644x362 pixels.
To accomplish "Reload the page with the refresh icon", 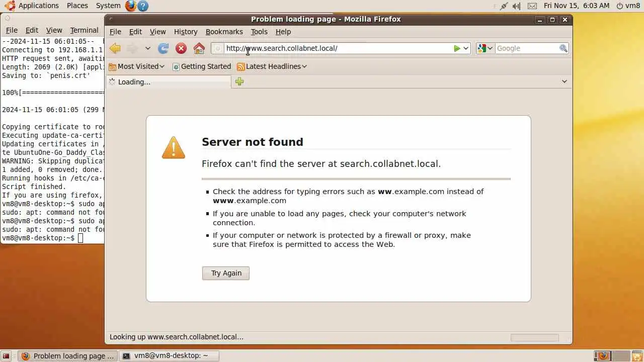I will click(x=163, y=48).
